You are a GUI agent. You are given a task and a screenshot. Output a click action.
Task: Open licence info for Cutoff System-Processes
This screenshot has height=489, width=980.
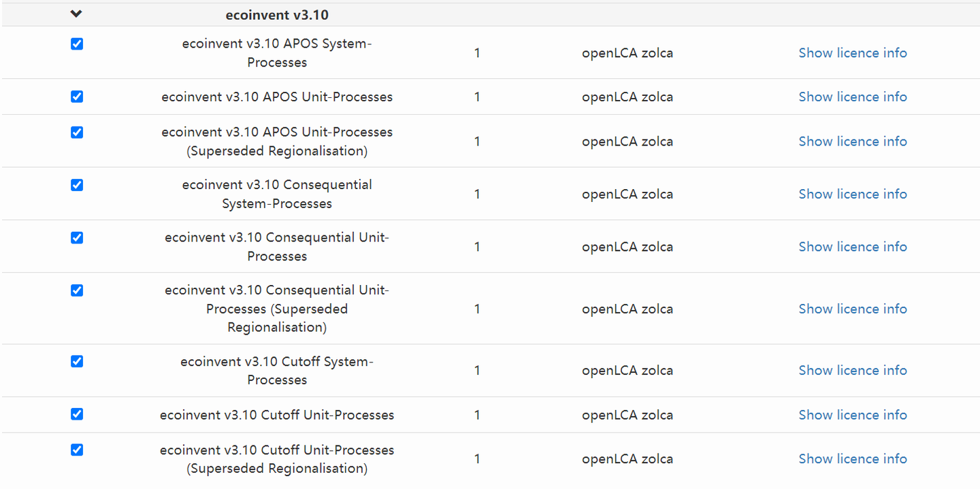852,371
